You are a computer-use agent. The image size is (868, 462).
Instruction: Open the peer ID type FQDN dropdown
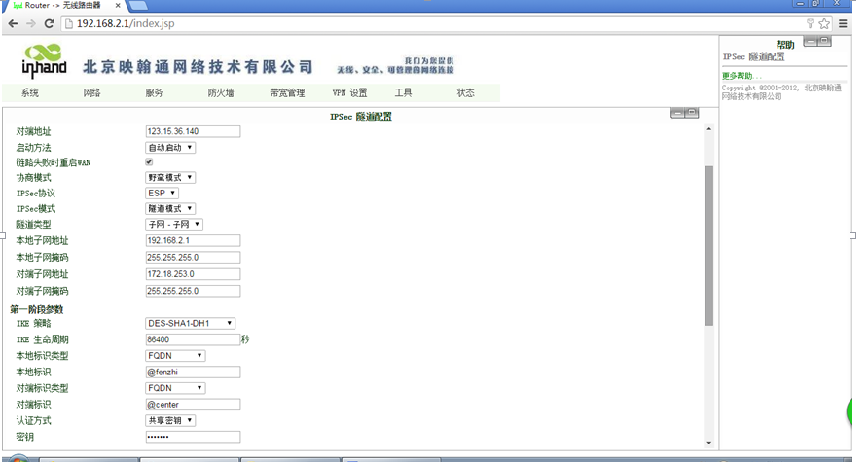pyautogui.click(x=175, y=388)
